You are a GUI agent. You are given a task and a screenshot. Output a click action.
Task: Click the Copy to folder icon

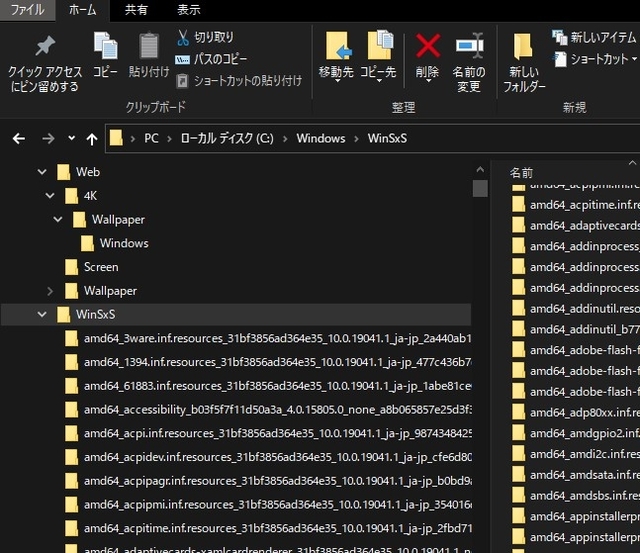[x=380, y=45]
